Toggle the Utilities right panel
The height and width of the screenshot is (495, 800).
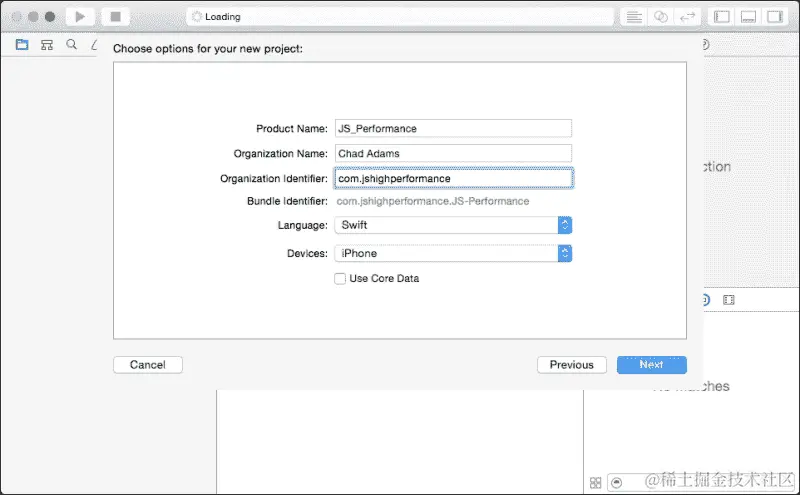tap(775, 17)
